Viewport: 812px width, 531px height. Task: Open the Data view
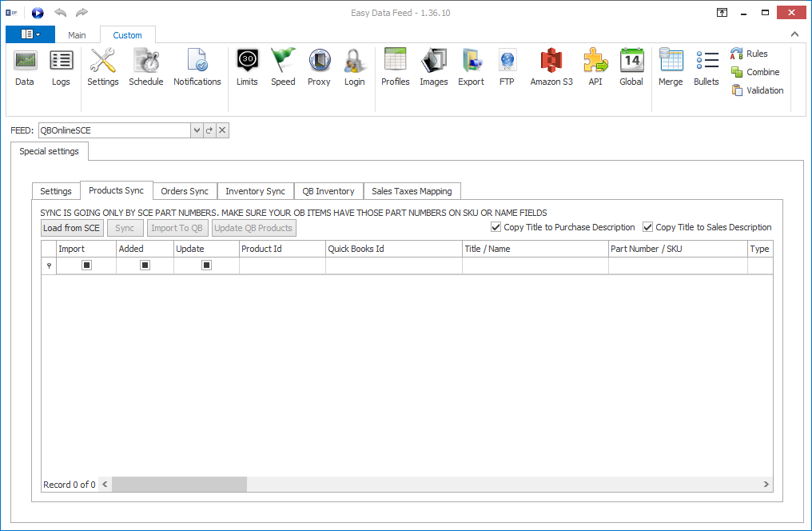pyautogui.click(x=24, y=68)
